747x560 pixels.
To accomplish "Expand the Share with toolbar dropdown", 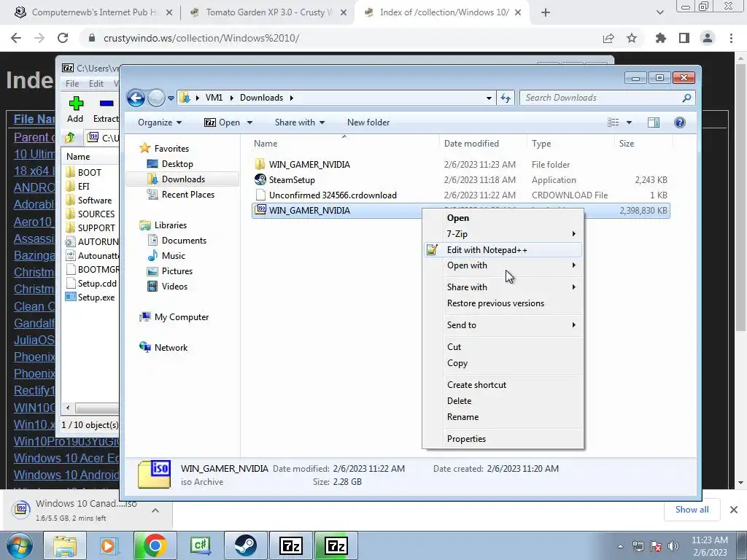I will pos(300,122).
